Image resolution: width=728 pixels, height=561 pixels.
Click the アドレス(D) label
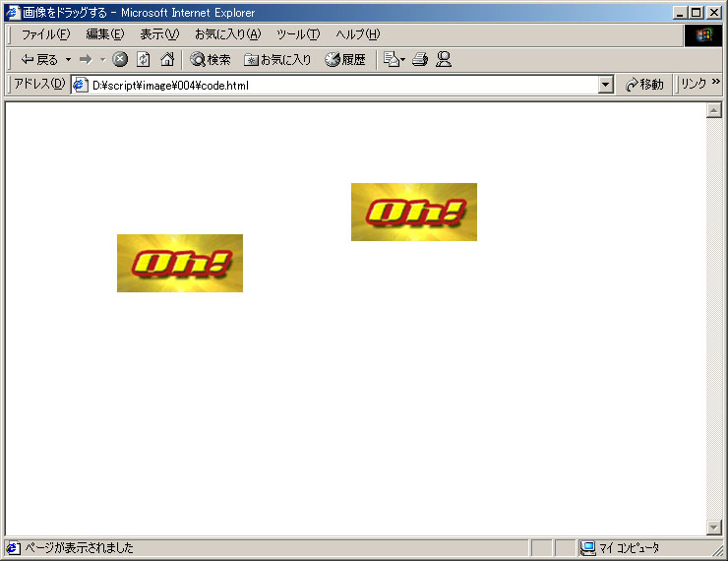pos(39,84)
